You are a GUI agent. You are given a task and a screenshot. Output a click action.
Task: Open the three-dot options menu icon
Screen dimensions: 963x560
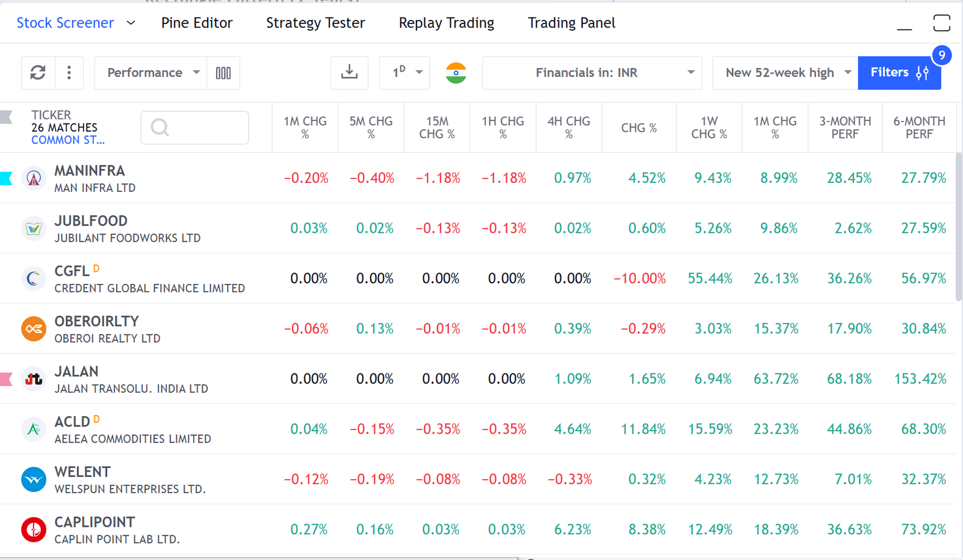click(69, 73)
